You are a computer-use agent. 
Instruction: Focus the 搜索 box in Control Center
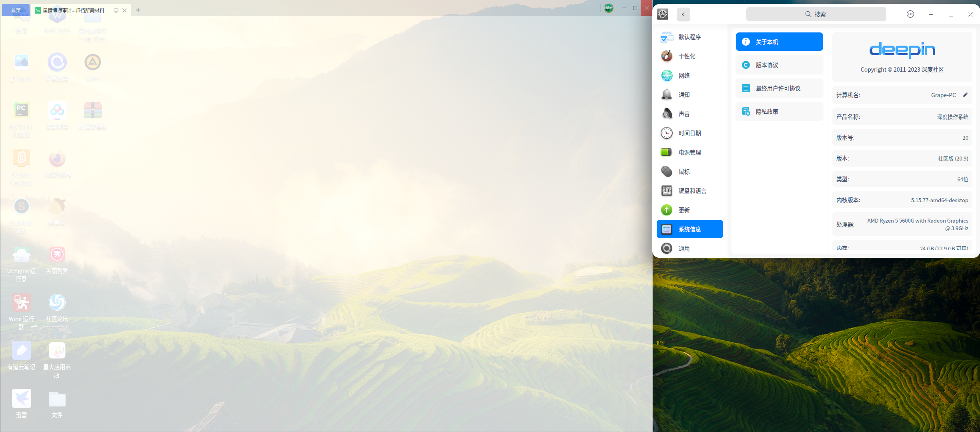coord(816,14)
